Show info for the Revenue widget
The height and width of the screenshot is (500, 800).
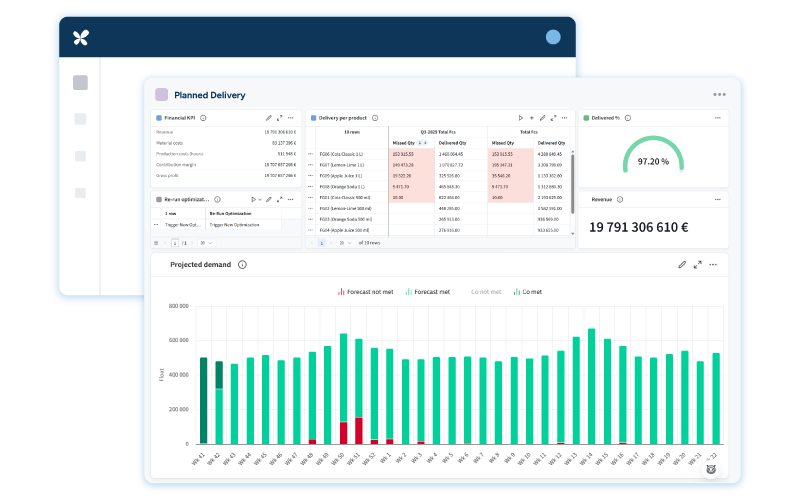[620, 199]
